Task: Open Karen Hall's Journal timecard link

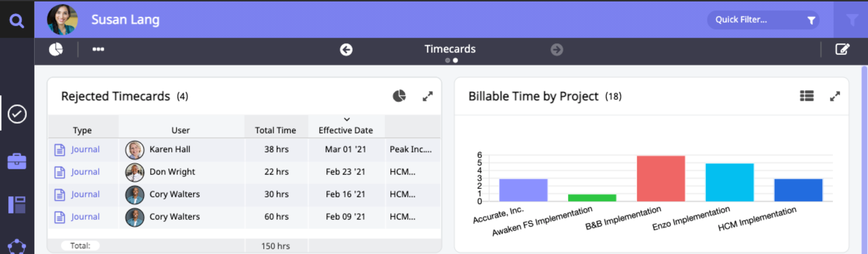Action: pos(85,149)
